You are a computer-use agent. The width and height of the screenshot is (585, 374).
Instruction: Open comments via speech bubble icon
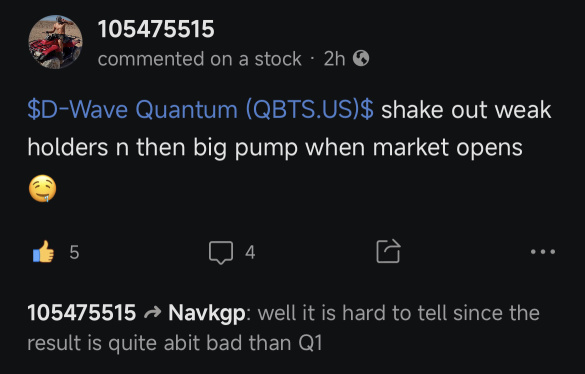(x=221, y=252)
